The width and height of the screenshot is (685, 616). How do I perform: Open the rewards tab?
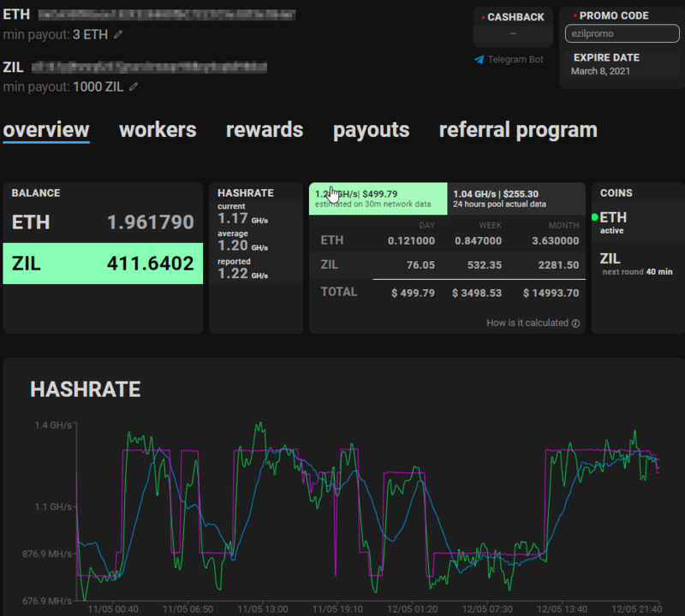pyautogui.click(x=265, y=130)
